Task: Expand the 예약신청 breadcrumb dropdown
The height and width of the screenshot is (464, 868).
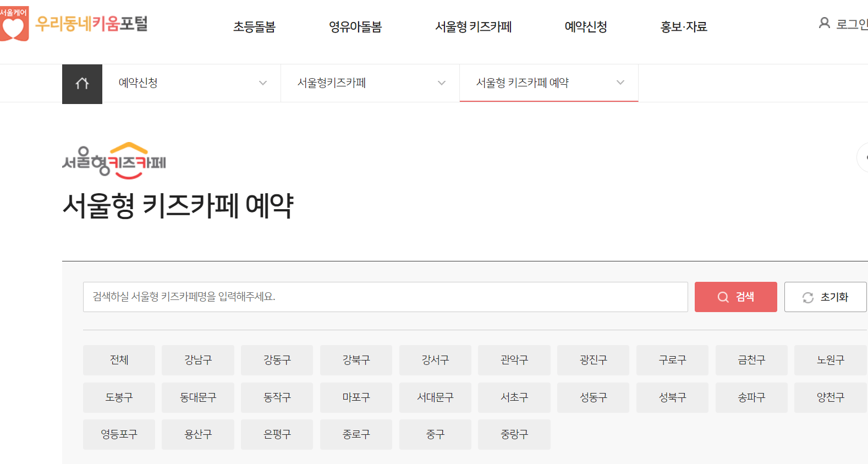Action: (191, 83)
